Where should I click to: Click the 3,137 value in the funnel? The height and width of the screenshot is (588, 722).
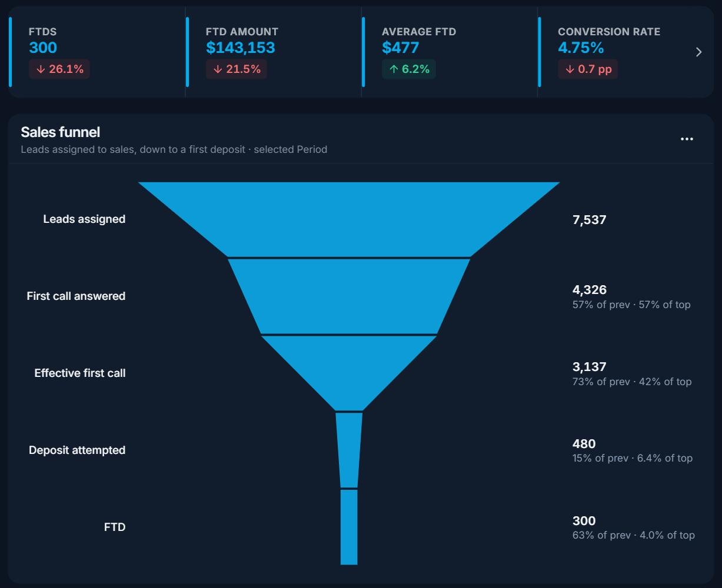point(590,367)
